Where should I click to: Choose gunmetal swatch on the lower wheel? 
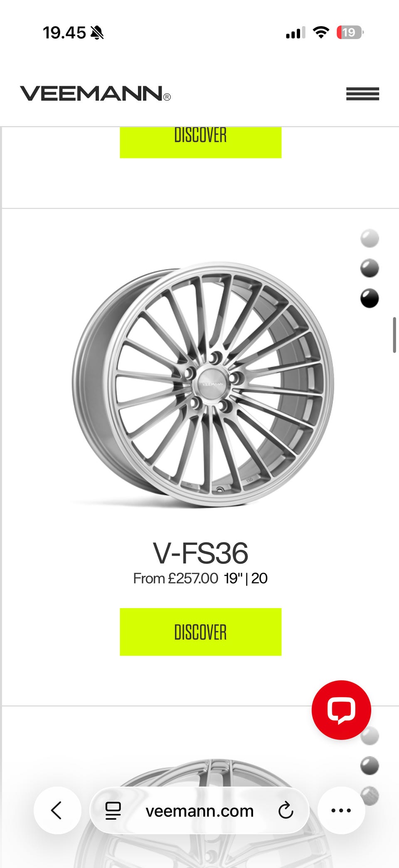tap(369, 766)
